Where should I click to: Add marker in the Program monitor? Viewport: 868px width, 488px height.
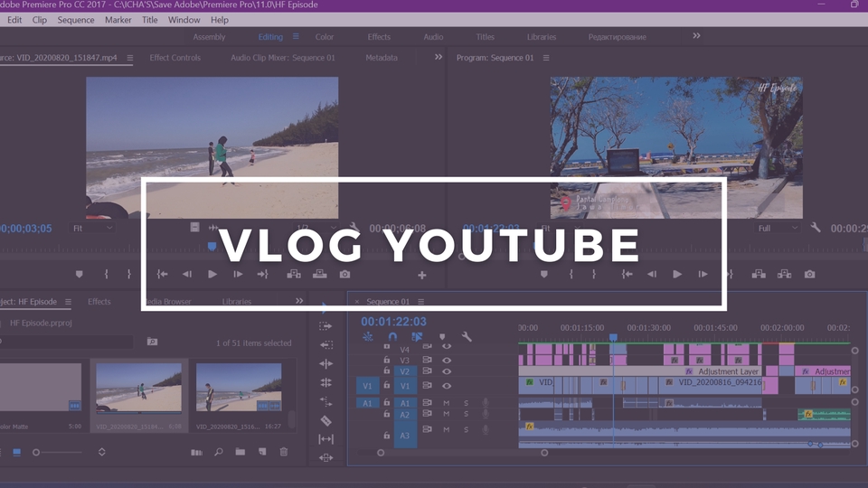pyautogui.click(x=544, y=275)
